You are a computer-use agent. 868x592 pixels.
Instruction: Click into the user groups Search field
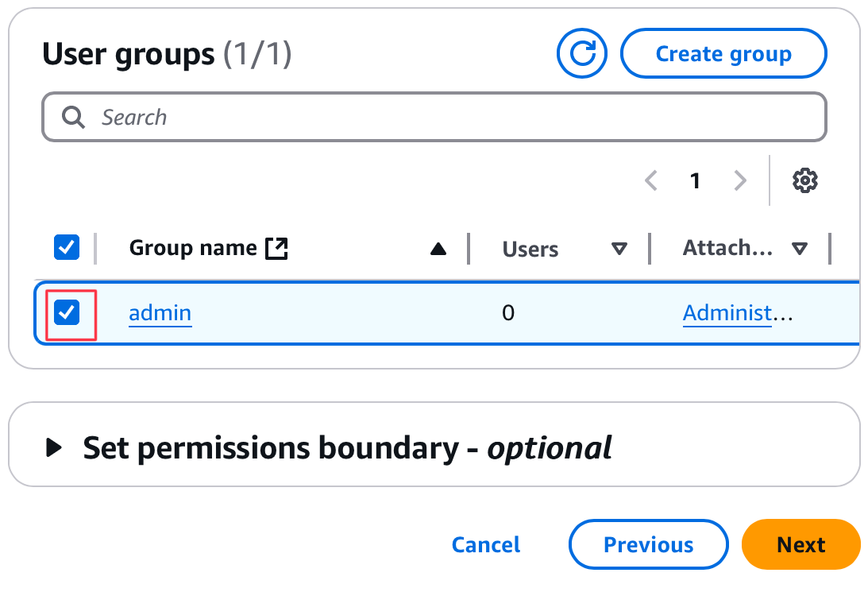click(x=445, y=118)
